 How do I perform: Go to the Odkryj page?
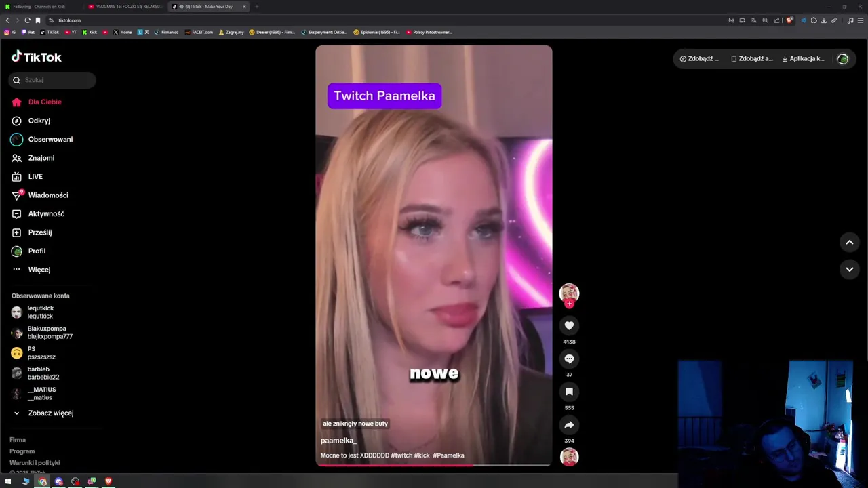31,121
